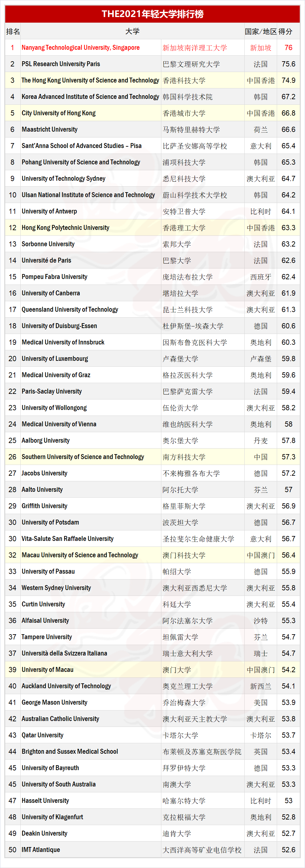Click the 得分 column header
Screen dimensions: 305x868
coord(285,31)
